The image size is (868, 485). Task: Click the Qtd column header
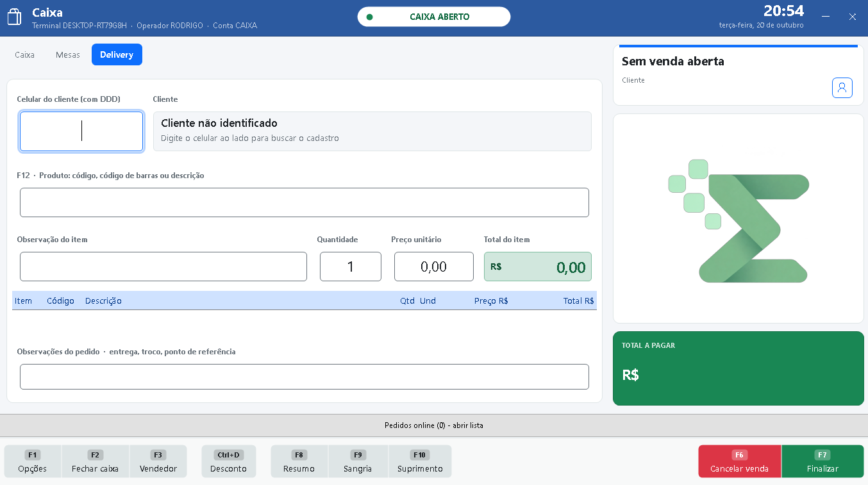(x=407, y=301)
